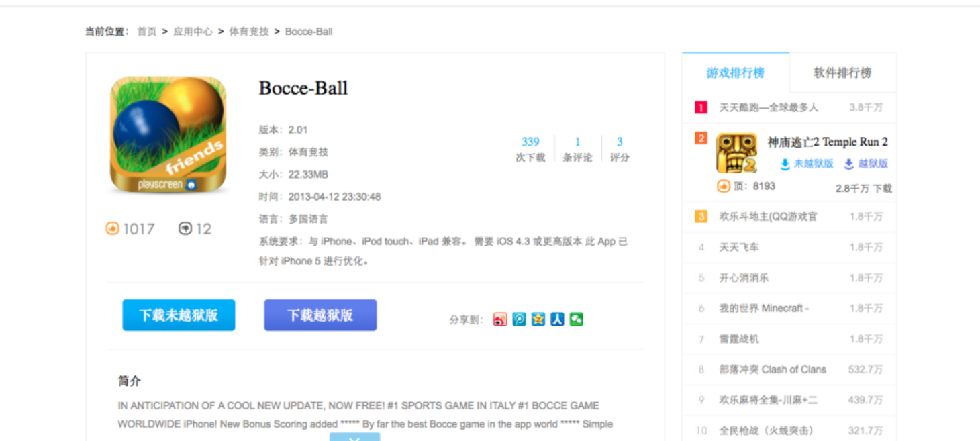Image resolution: width=980 pixels, height=441 pixels.
Task: Click 532.7万 beside Clash of Clans
Action: click(x=866, y=370)
